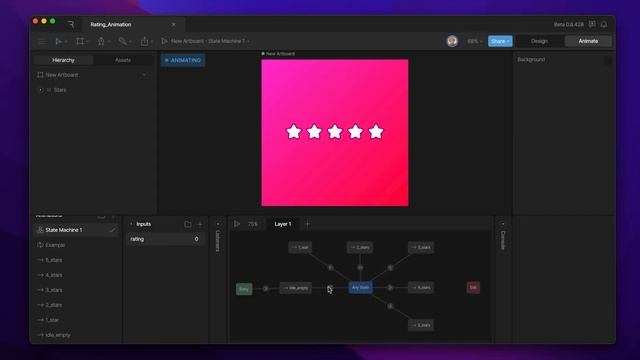Viewport: 640px width, 360px height.
Task: Expand the Stars group in hierarchy
Action: pos(40,90)
